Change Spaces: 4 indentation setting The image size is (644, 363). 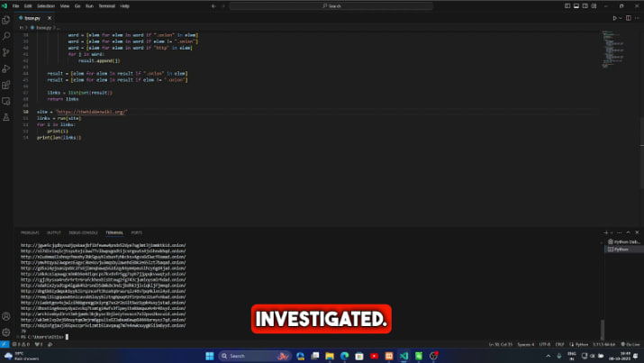click(526, 344)
